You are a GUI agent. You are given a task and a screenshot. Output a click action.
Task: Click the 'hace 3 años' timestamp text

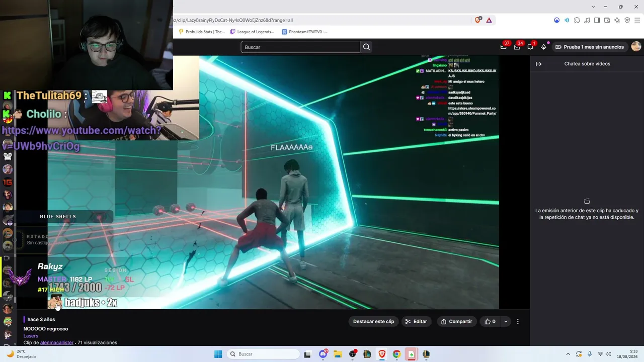tap(41, 320)
